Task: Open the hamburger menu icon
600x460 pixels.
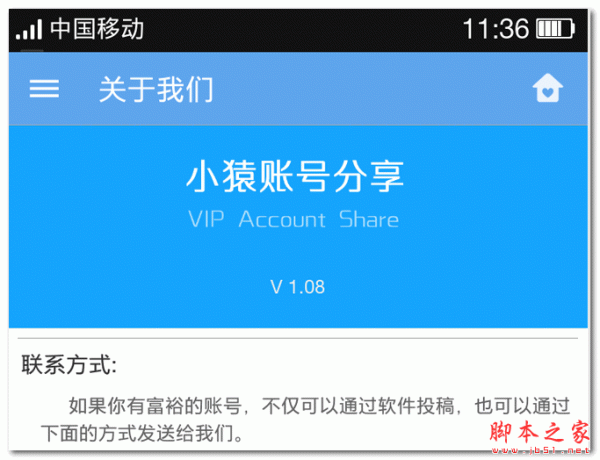Action: click(44, 88)
